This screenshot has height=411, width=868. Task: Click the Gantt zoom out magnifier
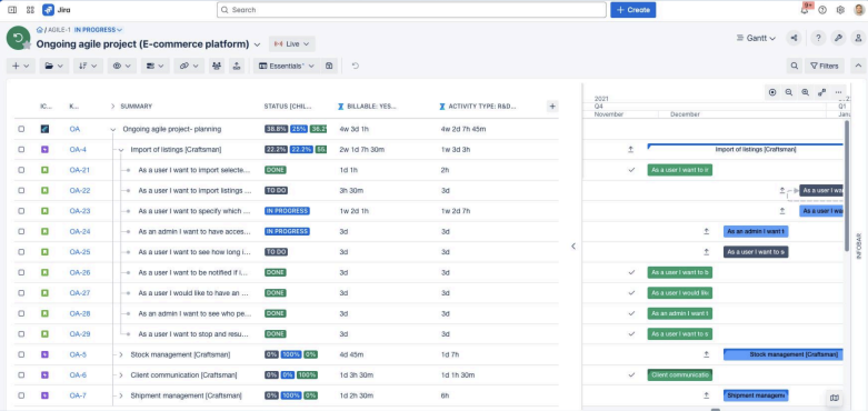(789, 93)
